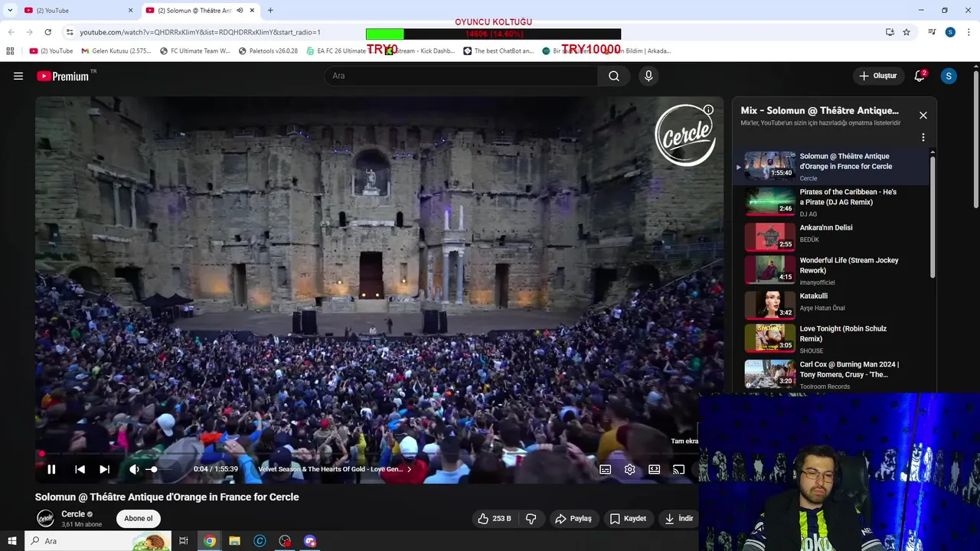980x551 pixels.
Task: Open FC Ultimate Team W... bookmark
Action: coord(194,51)
